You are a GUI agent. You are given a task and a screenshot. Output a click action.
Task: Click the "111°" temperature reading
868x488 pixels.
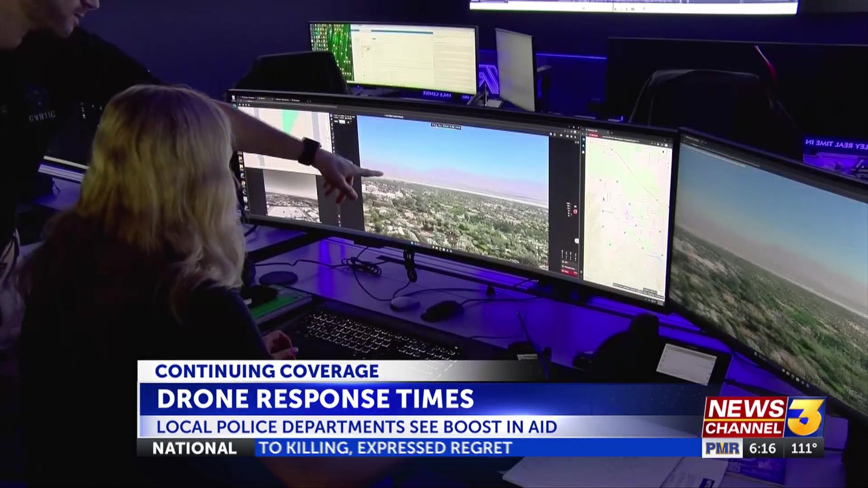(804, 449)
